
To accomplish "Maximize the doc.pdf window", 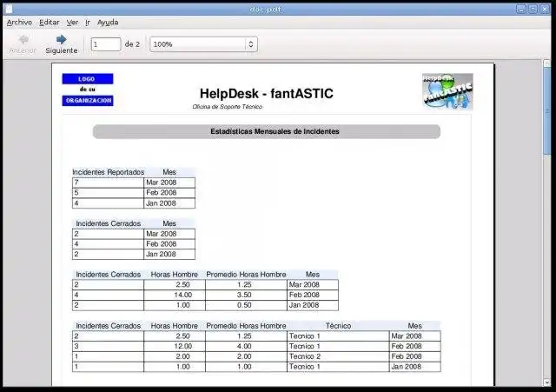I will pyautogui.click(x=533, y=9).
